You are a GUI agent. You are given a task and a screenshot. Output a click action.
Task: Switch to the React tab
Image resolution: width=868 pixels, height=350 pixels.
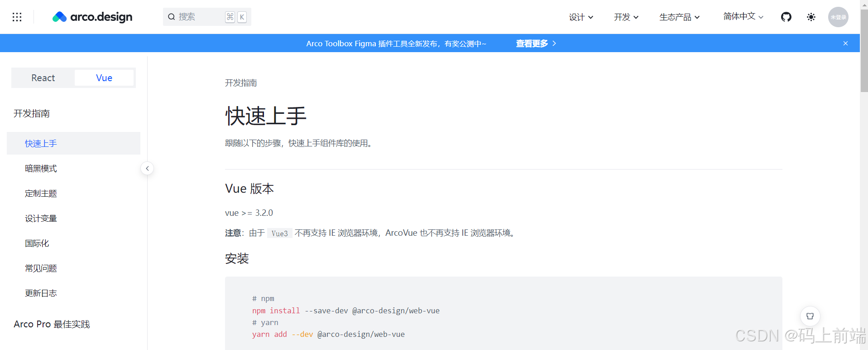coord(43,78)
